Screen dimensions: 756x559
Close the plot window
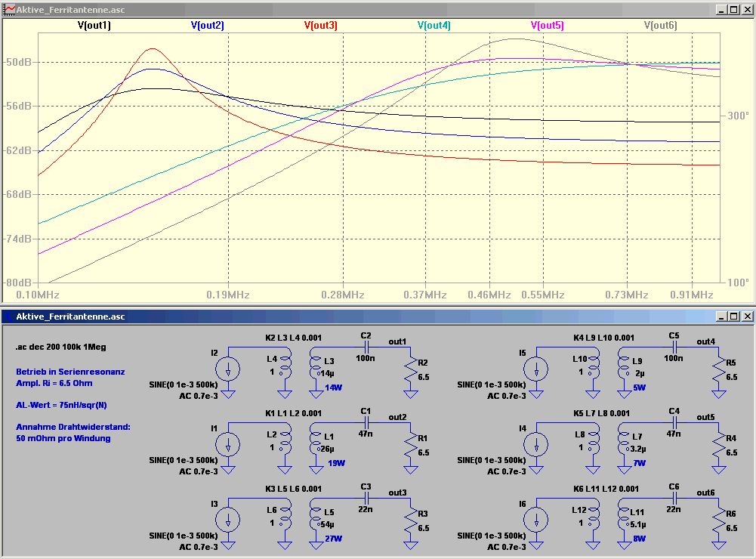[747, 10]
